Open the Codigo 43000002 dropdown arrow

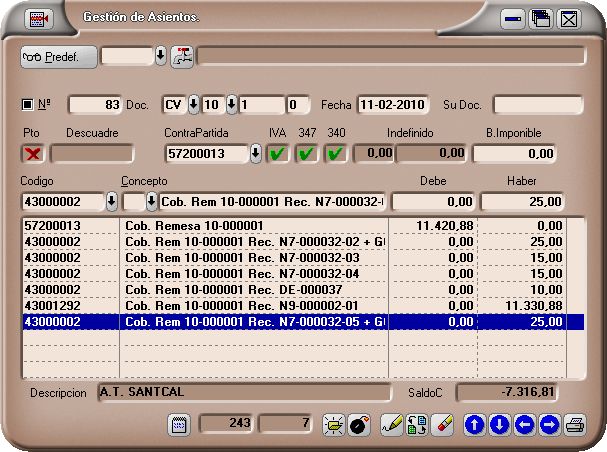click(111, 202)
